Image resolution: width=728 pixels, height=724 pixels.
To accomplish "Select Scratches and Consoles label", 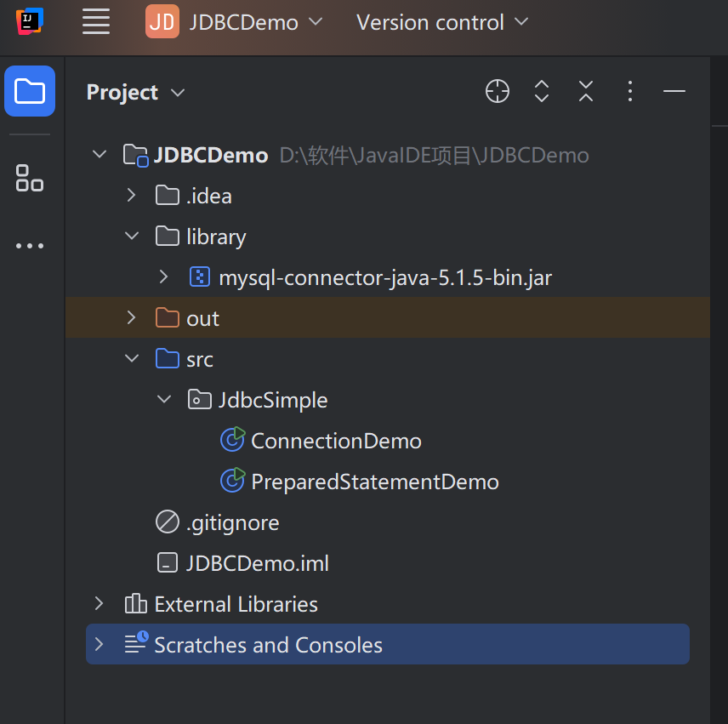I will [269, 646].
